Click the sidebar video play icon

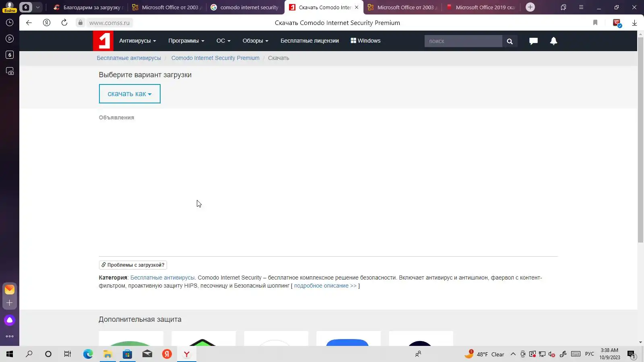[10, 39]
